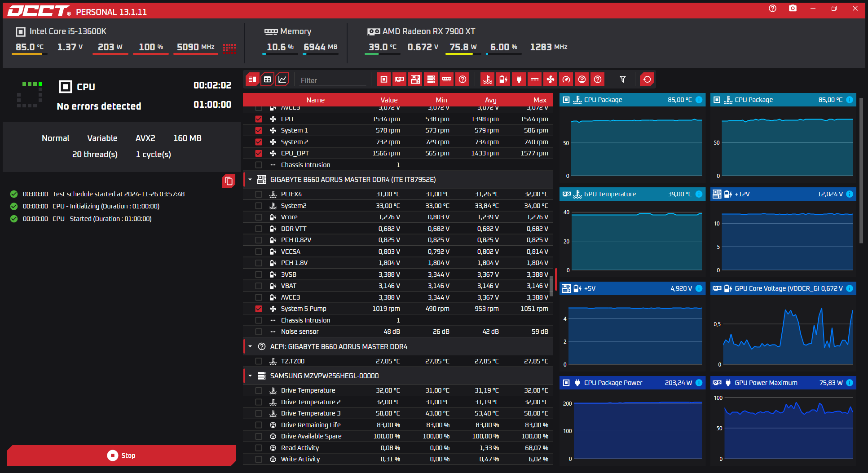Collapse the ACPI GIGABYTE group

pyautogui.click(x=250, y=346)
